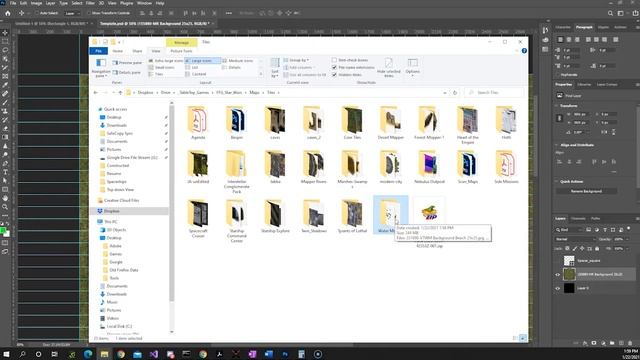The width and height of the screenshot is (640, 360).
Task: Expand the layout gallery more arrow
Action: 260,74
